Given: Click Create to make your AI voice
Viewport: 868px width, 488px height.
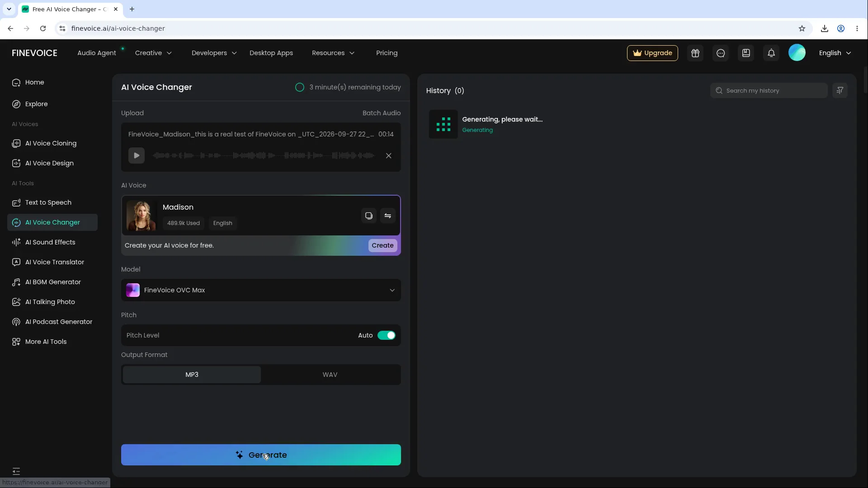Looking at the screenshot, I should pos(382,245).
